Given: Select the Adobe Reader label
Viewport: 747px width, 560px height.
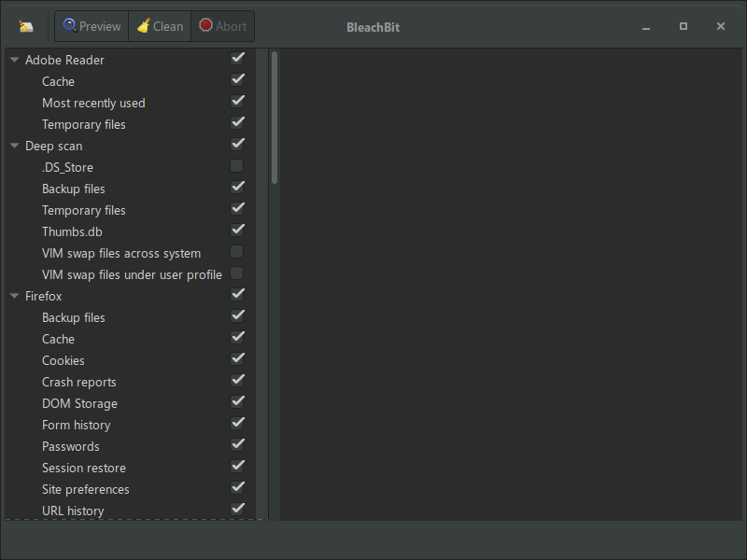Looking at the screenshot, I should [64, 60].
